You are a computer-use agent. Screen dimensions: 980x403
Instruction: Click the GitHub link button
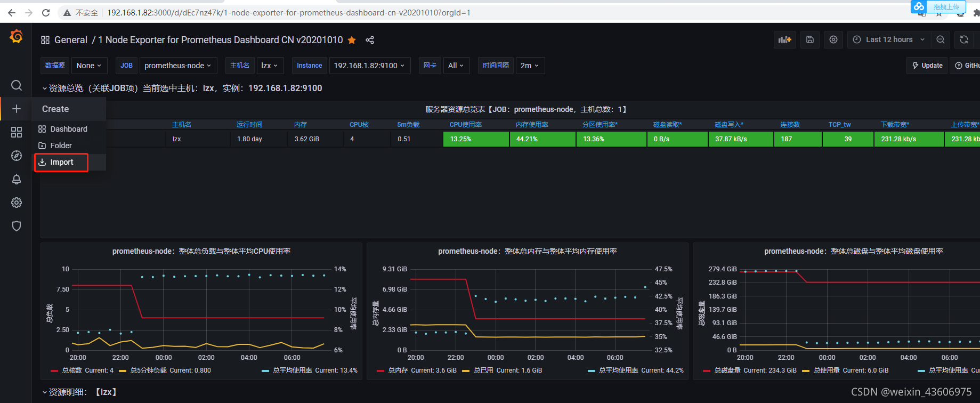[966, 66]
